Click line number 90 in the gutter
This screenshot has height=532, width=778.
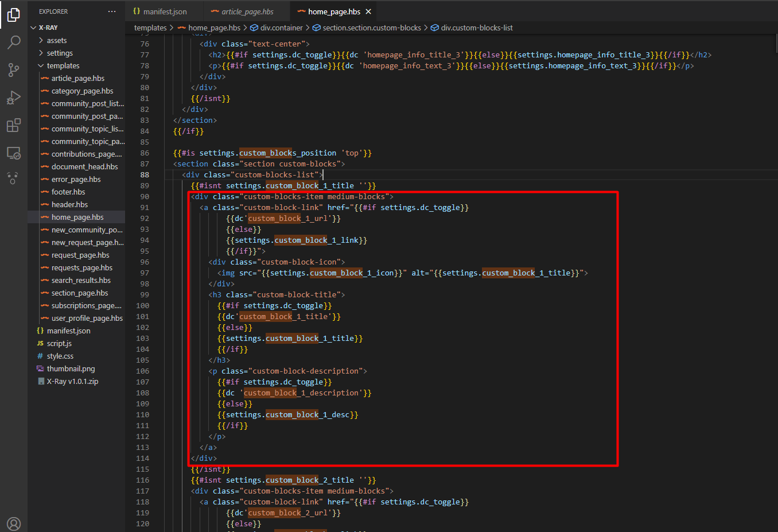coord(144,196)
